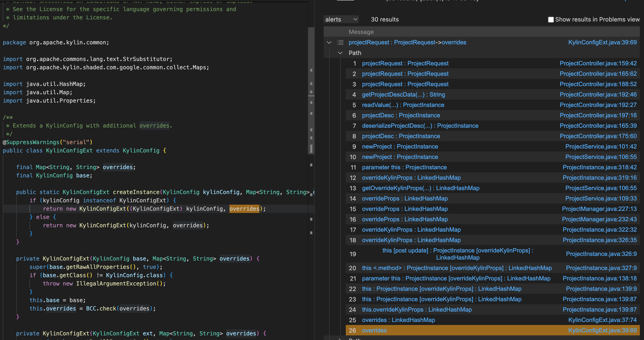644x340 pixels.
Task: Select path step 6 projectDesc : ProjectInstance
Action: click(x=401, y=115)
